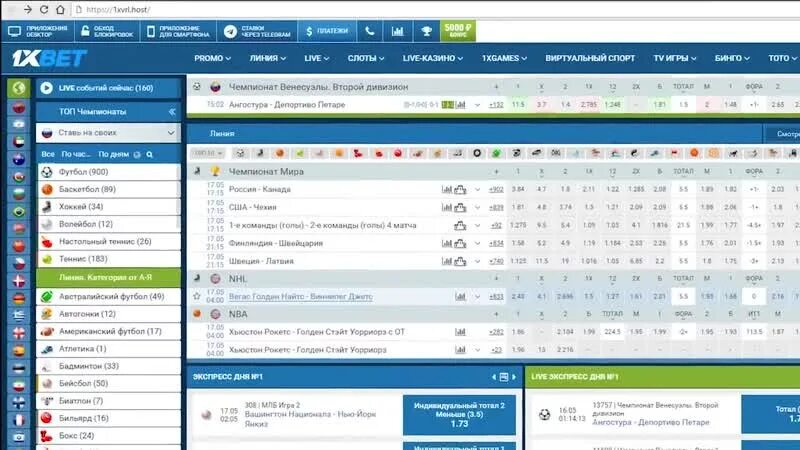Open Вегас Голден Найтс - Виннипег Джетс link
This screenshot has width=800, height=450.
[301, 296]
